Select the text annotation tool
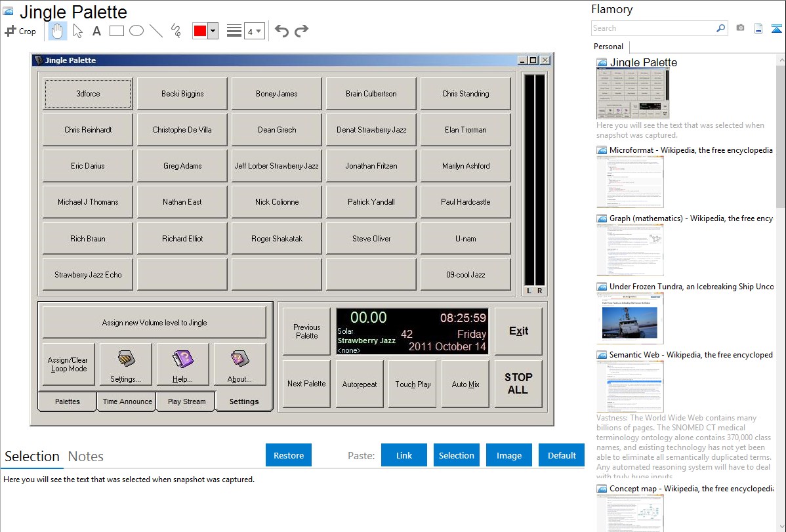Viewport: 786px width, 532px height. 96,31
